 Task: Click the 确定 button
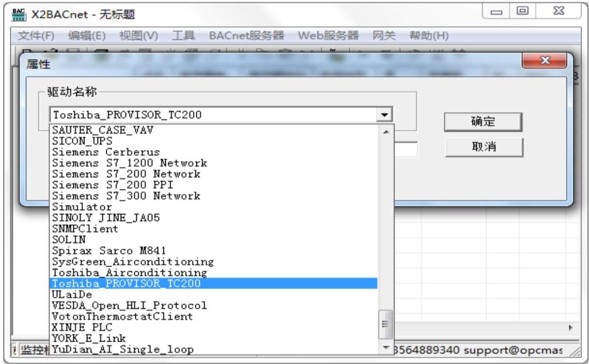pos(483,122)
